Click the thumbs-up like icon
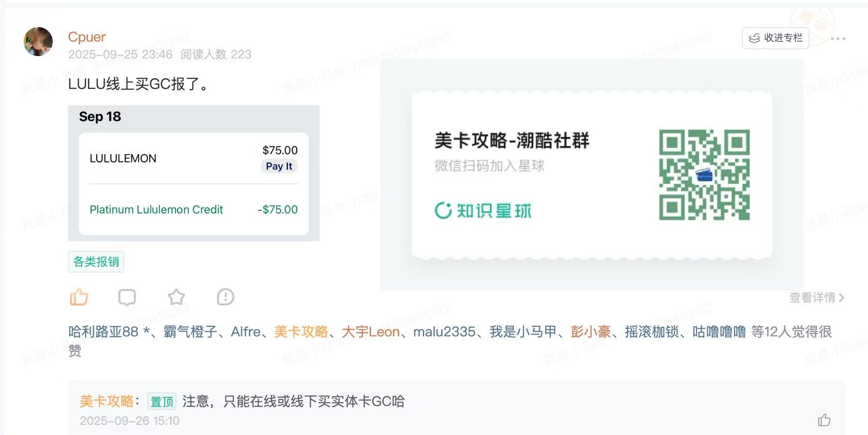Viewport: 868px width, 435px height. click(79, 297)
